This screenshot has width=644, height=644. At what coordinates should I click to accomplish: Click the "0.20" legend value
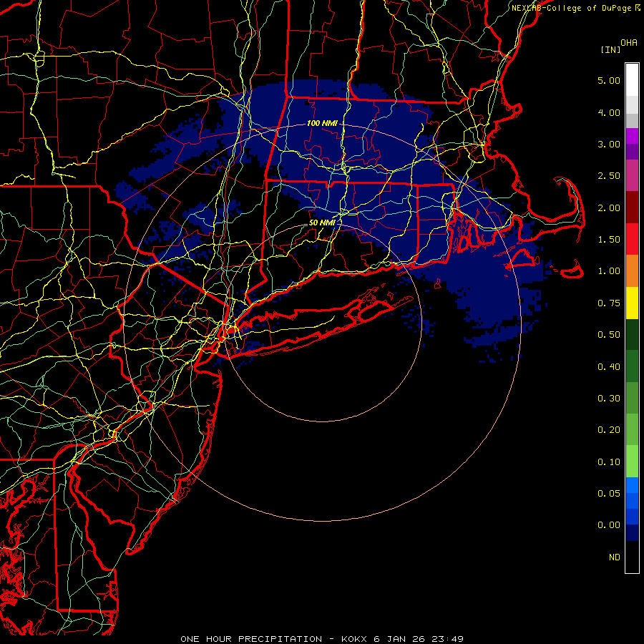click(609, 430)
